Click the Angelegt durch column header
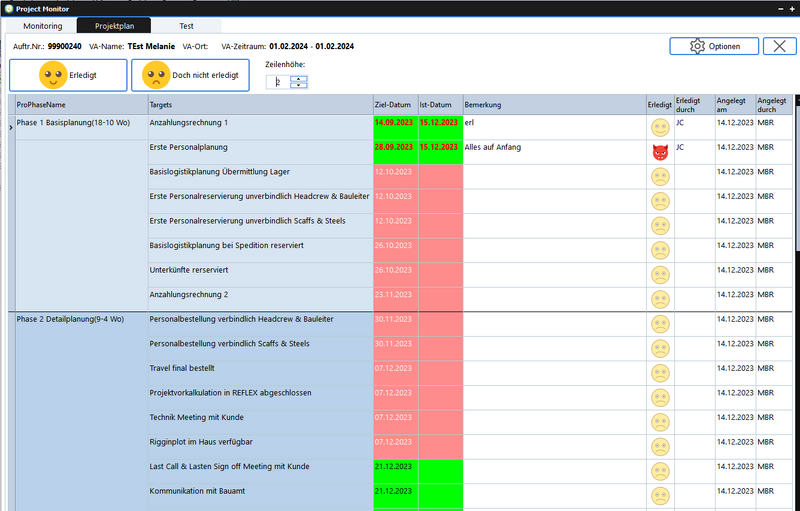 pyautogui.click(x=774, y=105)
